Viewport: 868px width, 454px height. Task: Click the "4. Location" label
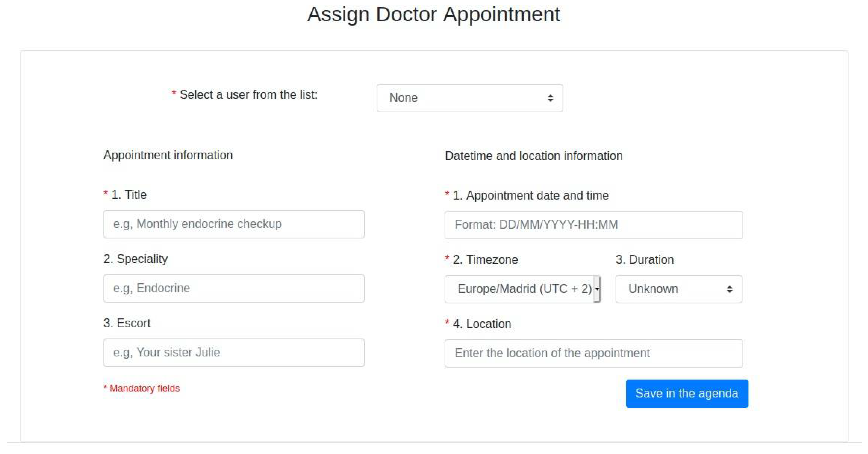coord(482,324)
